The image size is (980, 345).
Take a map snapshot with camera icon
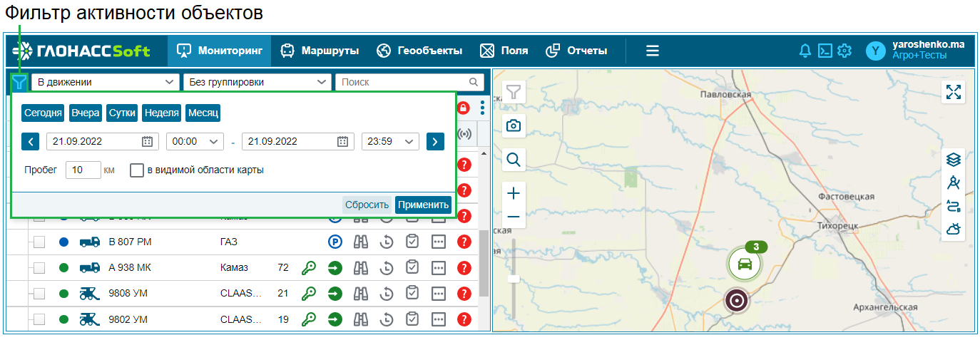coord(514,126)
